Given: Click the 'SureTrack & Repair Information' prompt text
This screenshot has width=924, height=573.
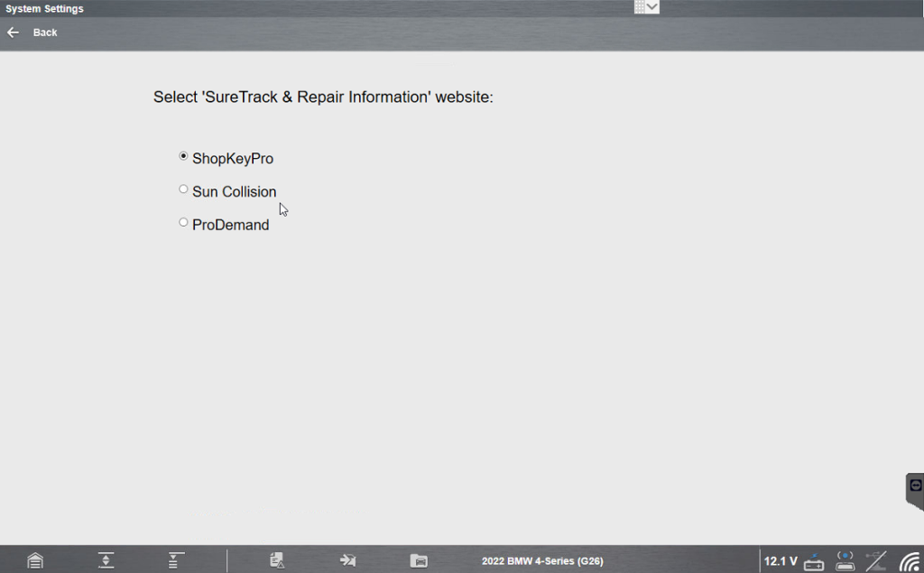Looking at the screenshot, I should click(323, 97).
